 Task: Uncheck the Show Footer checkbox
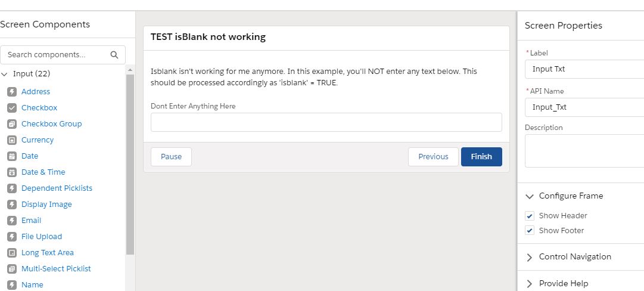point(530,231)
